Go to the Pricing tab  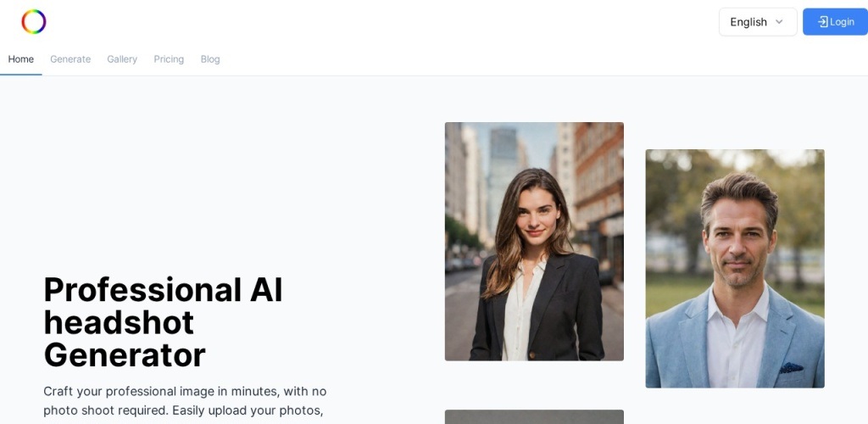pyautogui.click(x=169, y=59)
